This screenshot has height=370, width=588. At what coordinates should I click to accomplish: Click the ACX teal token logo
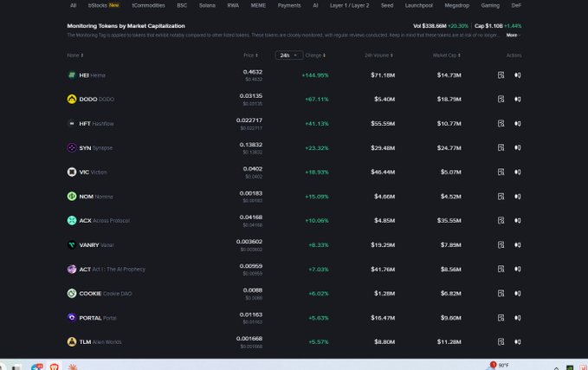(x=72, y=220)
